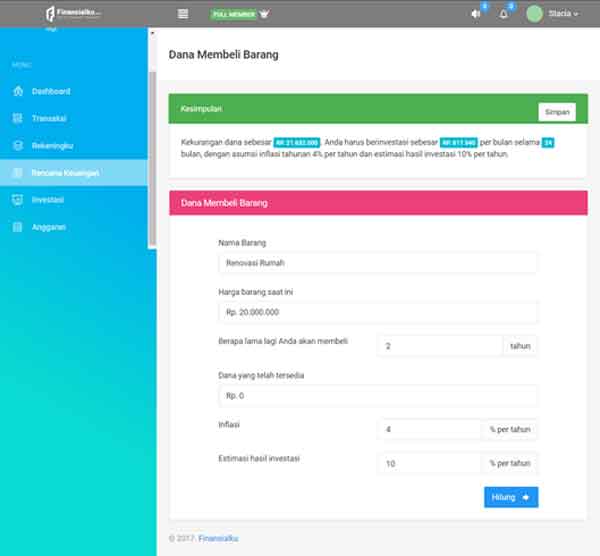This screenshot has width=600, height=556.
Task: Open the announcements megaphone icon
Action: tap(475, 14)
